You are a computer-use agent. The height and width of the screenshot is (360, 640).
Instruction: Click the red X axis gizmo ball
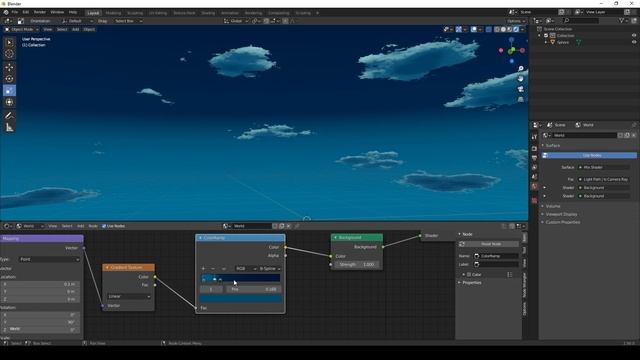(x=522, y=51)
